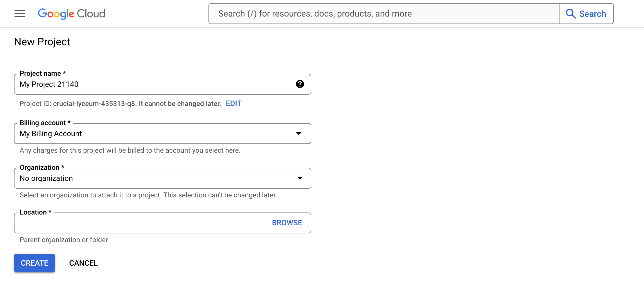
Task: Click EDIT to change the project ID
Action: 234,103
